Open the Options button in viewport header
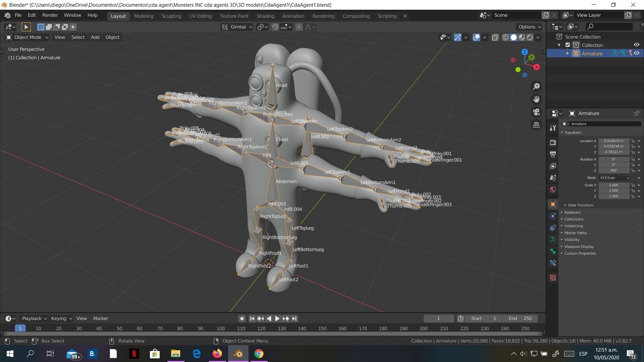The width and height of the screenshot is (644, 362). pyautogui.click(x=529, y=27)
